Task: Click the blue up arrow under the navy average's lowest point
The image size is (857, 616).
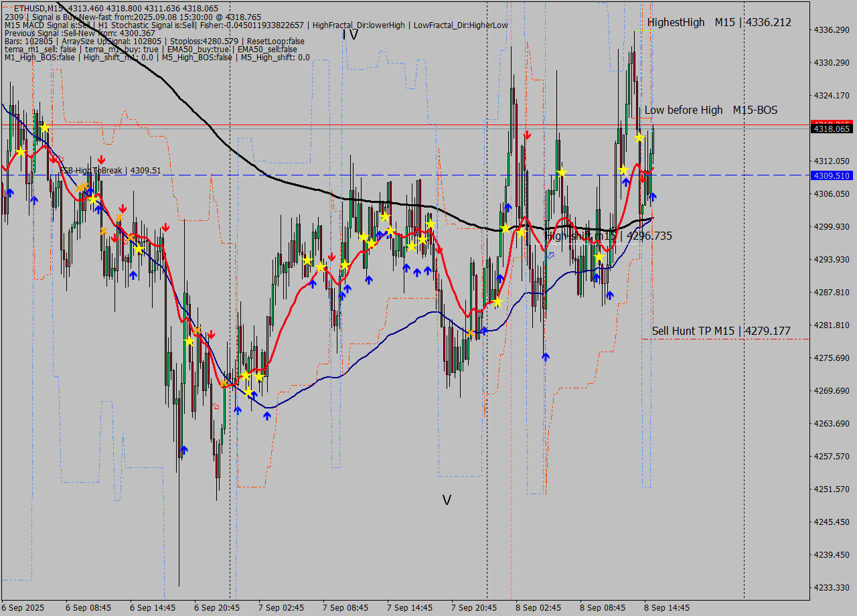Action: [x=267, y=416]
